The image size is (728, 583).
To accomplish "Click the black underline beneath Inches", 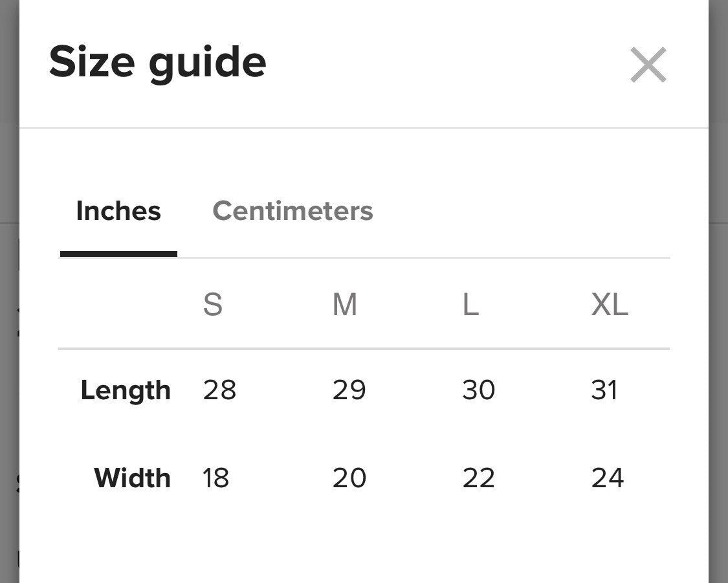I will click(x=118, y=254).
